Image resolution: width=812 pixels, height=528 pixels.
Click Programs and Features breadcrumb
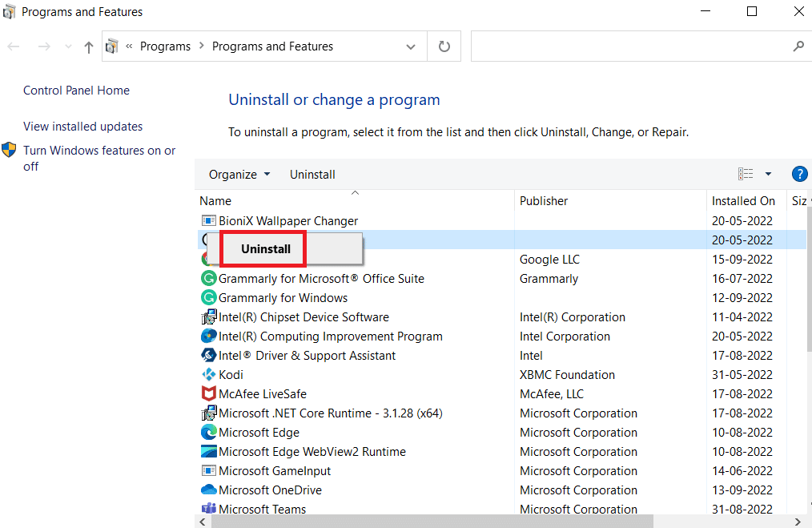point(272,46)
